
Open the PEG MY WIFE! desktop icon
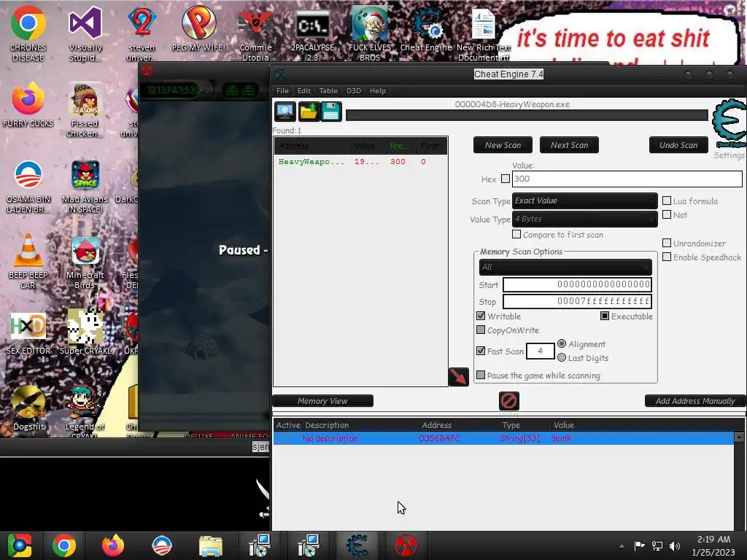coord(198,28)
